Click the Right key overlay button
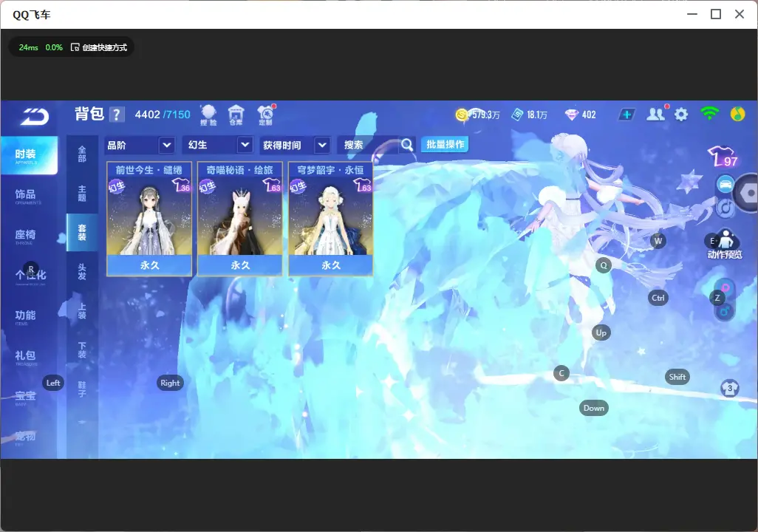758x532 pixels. (170, 383)
